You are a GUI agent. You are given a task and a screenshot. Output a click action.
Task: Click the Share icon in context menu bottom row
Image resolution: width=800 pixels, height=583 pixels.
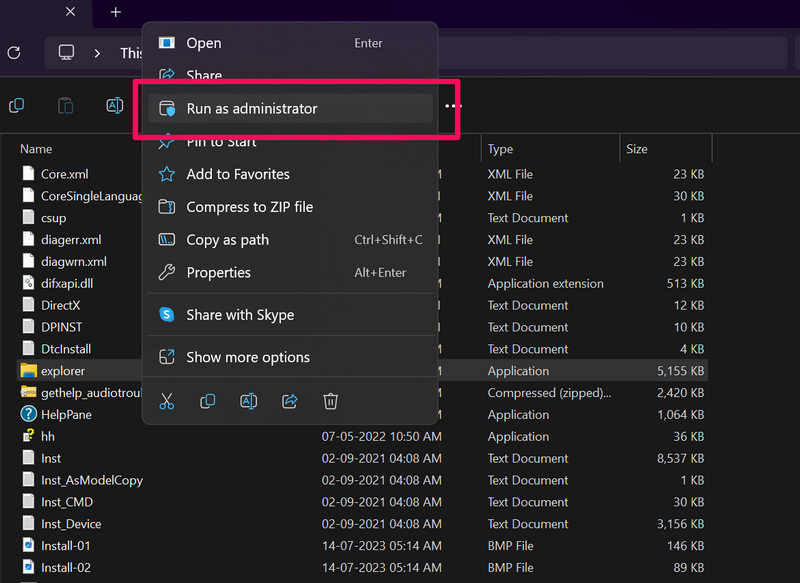[x=290, y=401]
